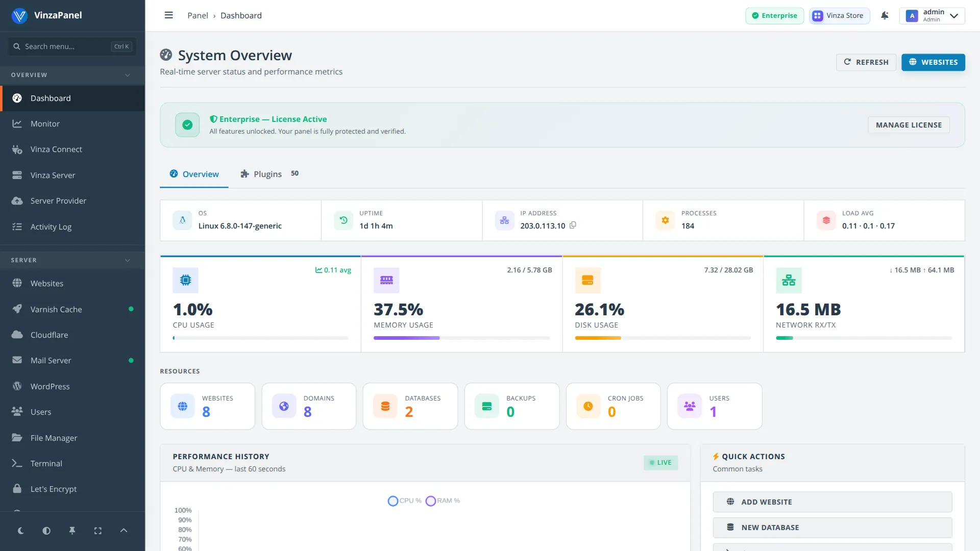Open the Vinza Store button
Image resolution: width=980 pixels, height=551 pixels.
pyautogui.click(x=839, y=15)
